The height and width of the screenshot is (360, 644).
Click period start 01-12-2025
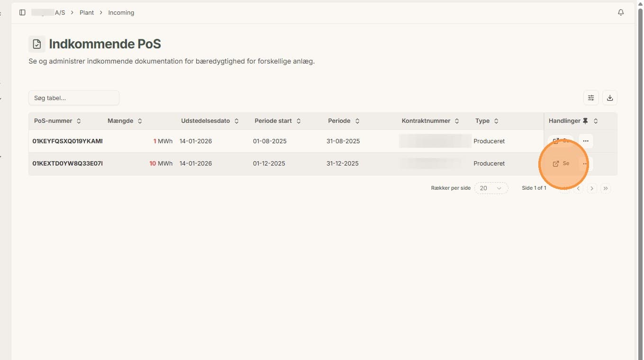269,164
